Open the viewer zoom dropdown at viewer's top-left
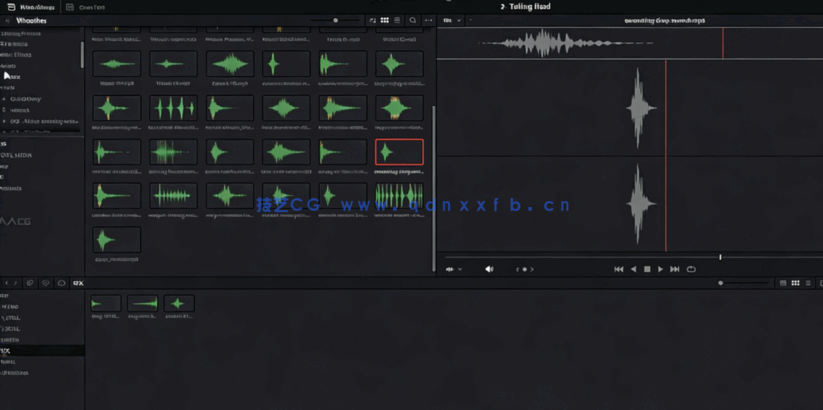The height and width of the screenshot is (410, 823). click(x=452, y=20)
